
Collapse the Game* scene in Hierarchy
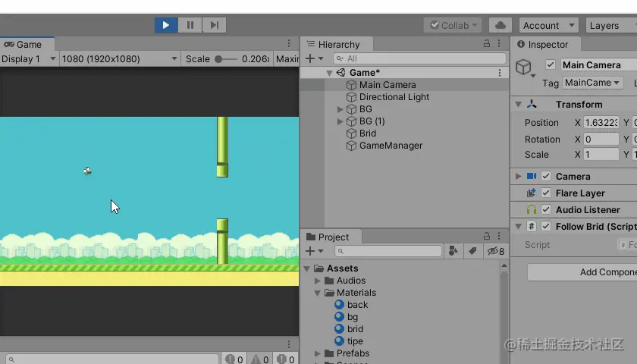pyautogui.click(x=329, y=73)
